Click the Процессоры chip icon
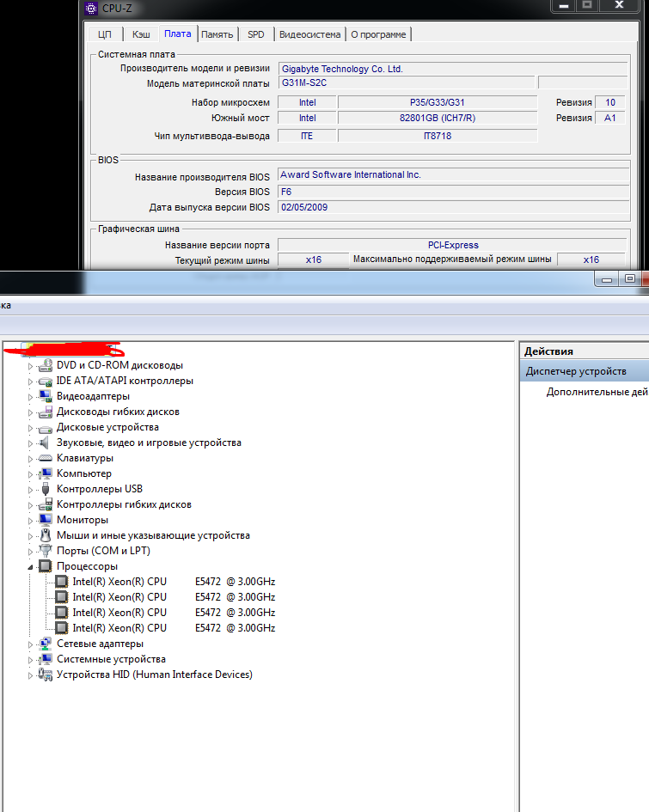Screen dimensions: 649x812 point(46,566)
